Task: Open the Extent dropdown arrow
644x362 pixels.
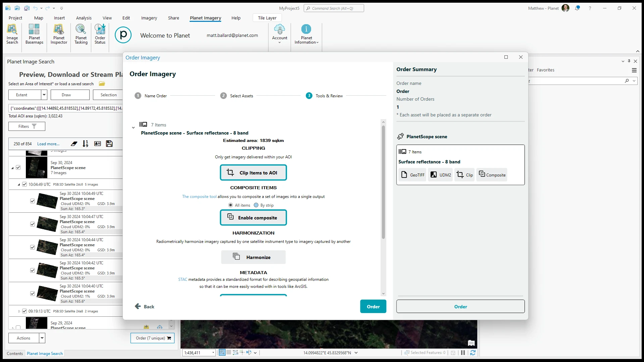Action: (44, 95)
